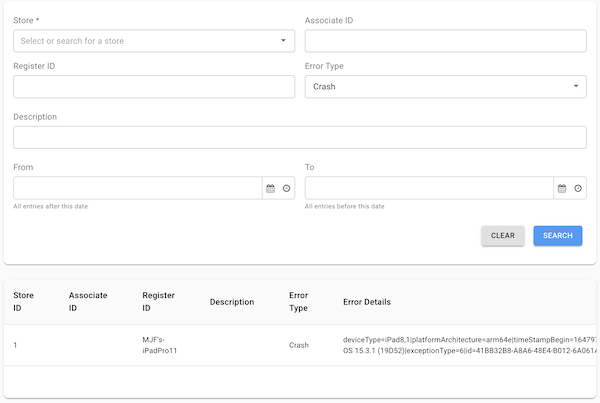Sort by Error Details column header

[367, 302]
